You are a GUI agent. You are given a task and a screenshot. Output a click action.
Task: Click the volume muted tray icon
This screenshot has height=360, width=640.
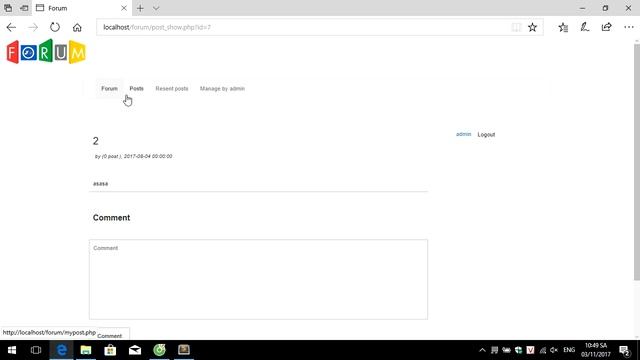[554, 350]
